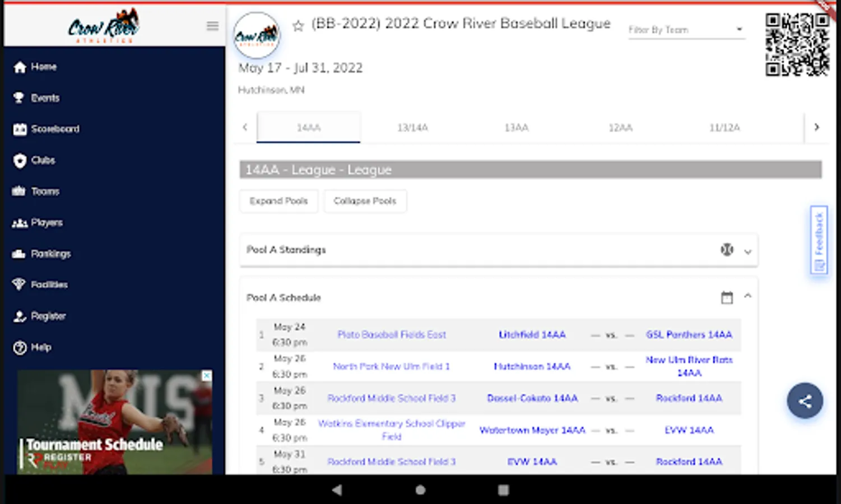Open Watkins Elementary School Clipper Field link

pos(392,430)
